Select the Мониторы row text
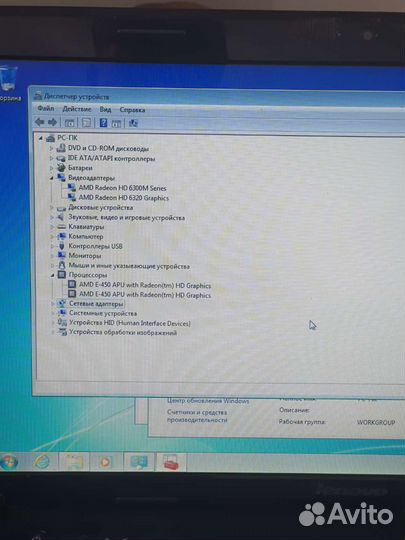 pos(85,256)
